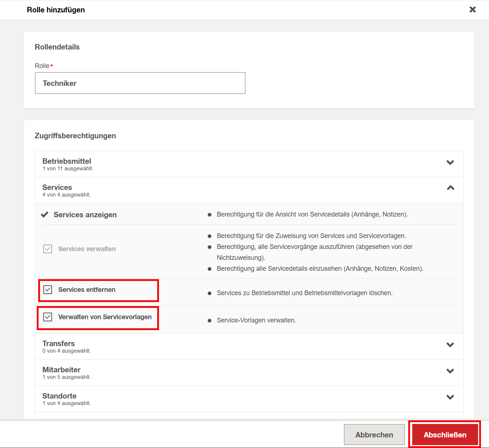Viewport: 489px width, 448px height.
Task: Click 'Berechtigung für die Ansicht von Servicedetails' text
Action: pos(312,214)
